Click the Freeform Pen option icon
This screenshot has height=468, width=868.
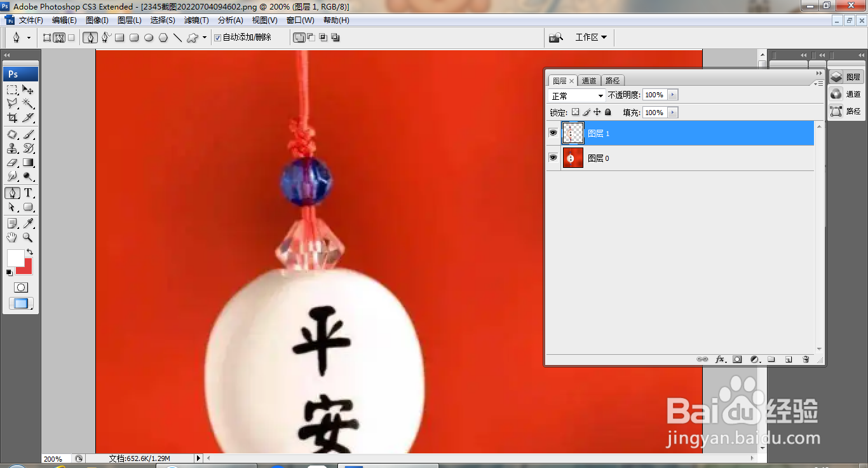click(x=105, y=38)
